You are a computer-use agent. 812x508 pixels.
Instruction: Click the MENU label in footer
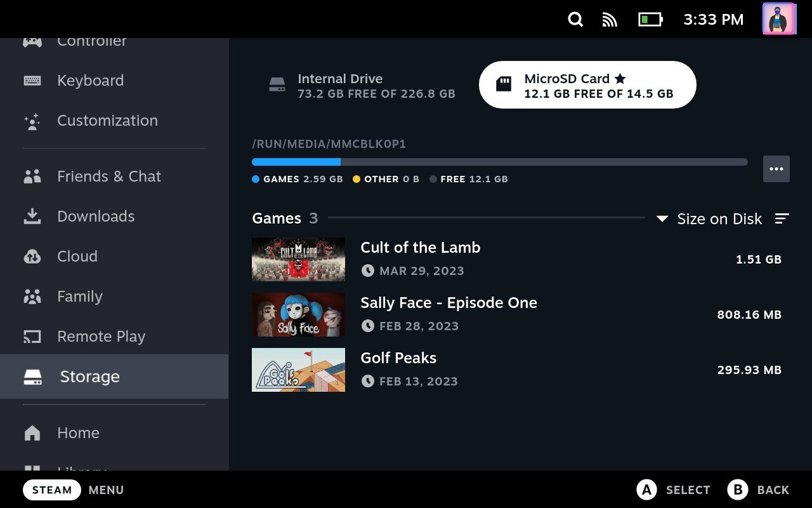coord(107,490)
